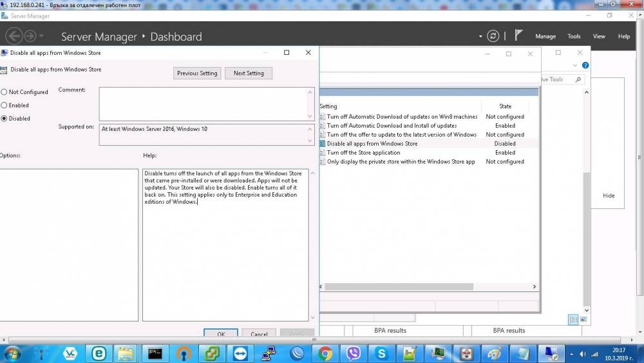Screen dimensions: 644x363
Task: Open OpenVPN keyhole icon in taskbar
Action: click(x=184, y=353)
